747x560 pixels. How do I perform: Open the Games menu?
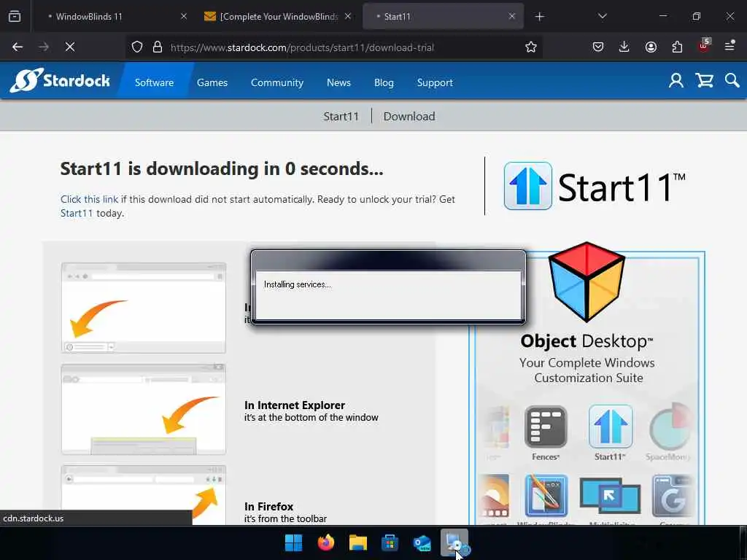tap(212, 82)
